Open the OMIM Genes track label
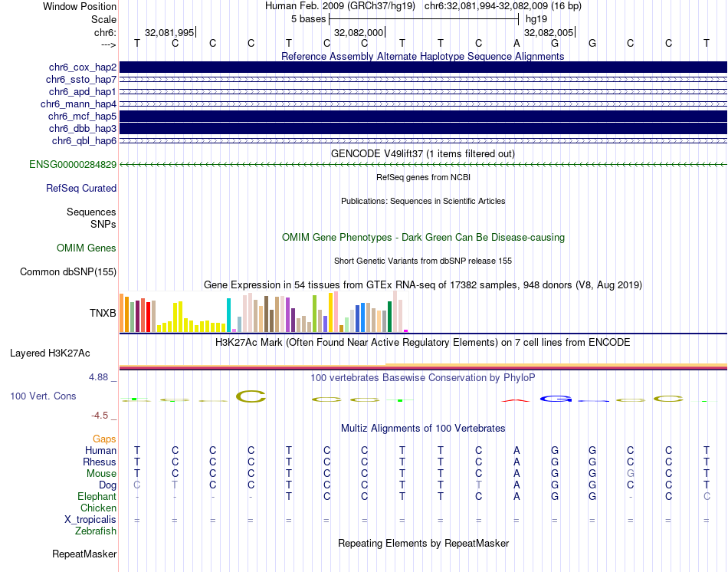Screen dimensions: 728x572 pos(87,248)
